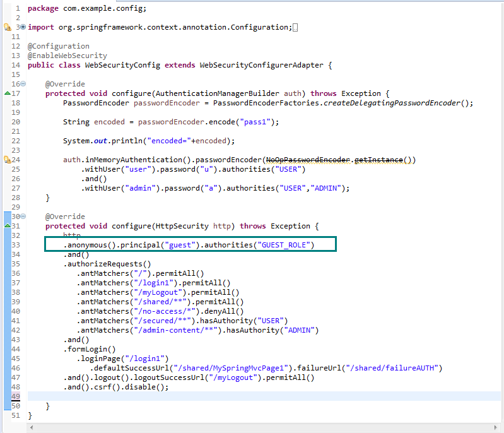Click the "/shared/MySpringMvcPage1" string
Image resolution: width=504 pixels, height=433 pixels.
click(x=231, y=368)
